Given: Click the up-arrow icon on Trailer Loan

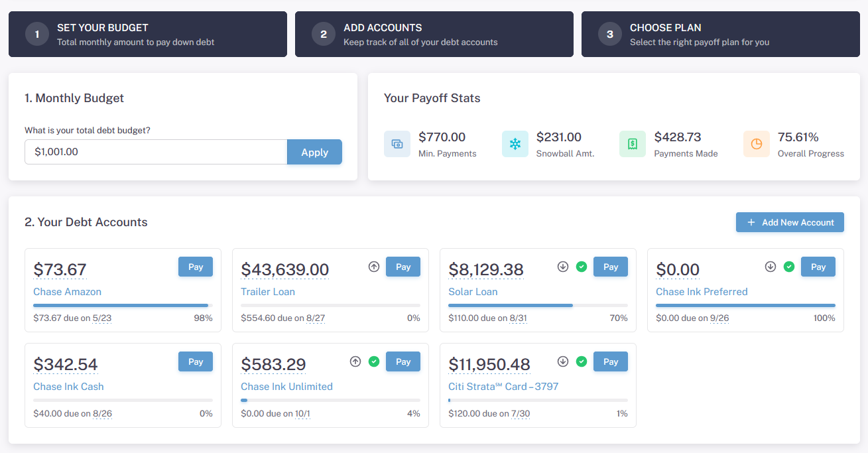Looking at the screenshot, I should pyautogui.click(x=374, y=267).
